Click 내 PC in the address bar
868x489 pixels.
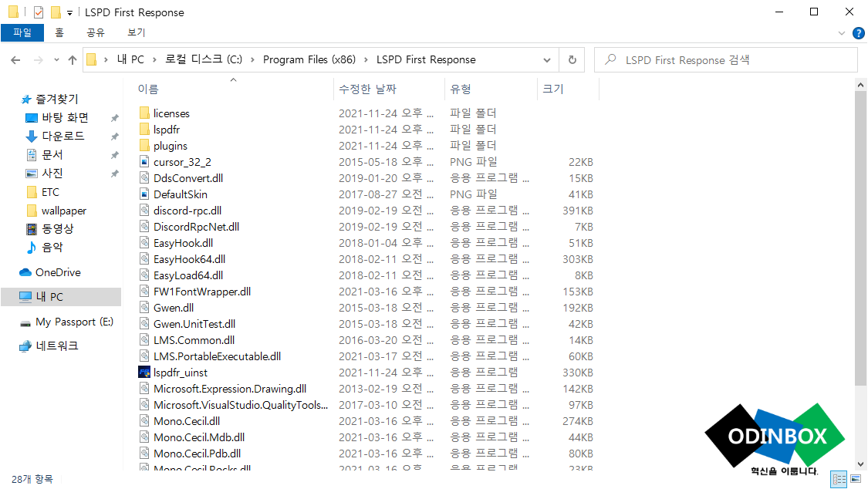click(130, 59)
